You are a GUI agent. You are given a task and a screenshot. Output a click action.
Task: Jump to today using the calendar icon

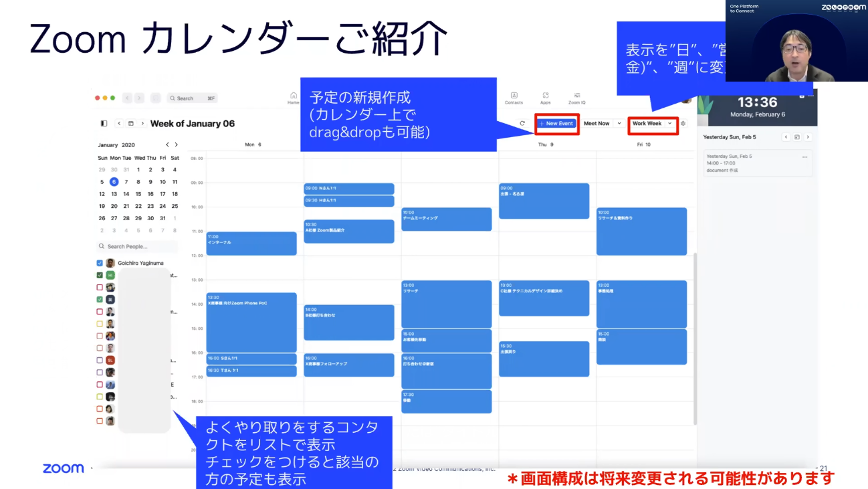click(x=131, y=124)
